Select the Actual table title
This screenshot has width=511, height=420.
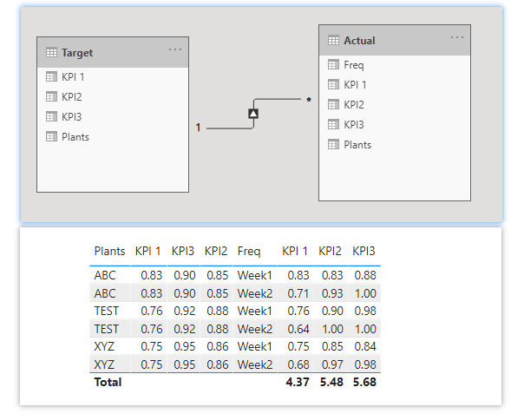click(x=359, y=41)
